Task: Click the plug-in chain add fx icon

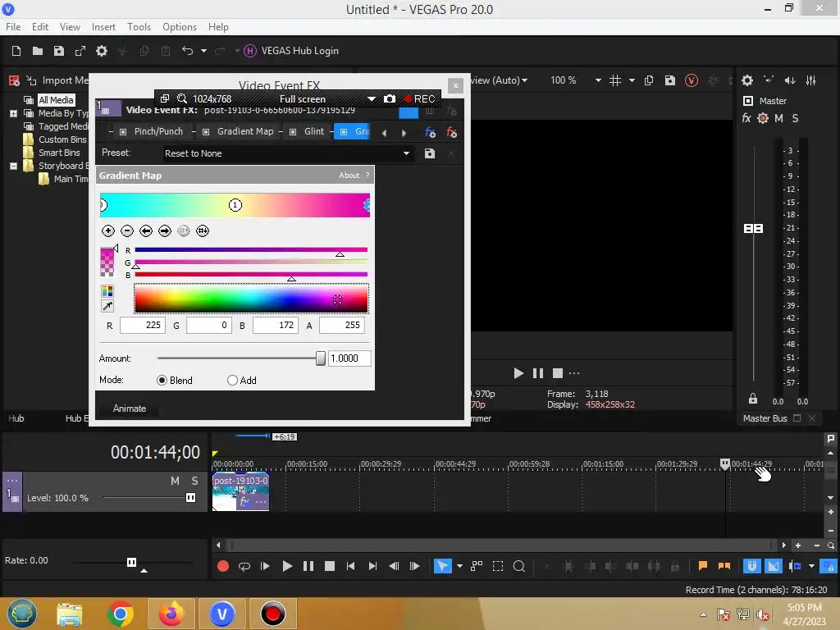Action: click(430, 132)
